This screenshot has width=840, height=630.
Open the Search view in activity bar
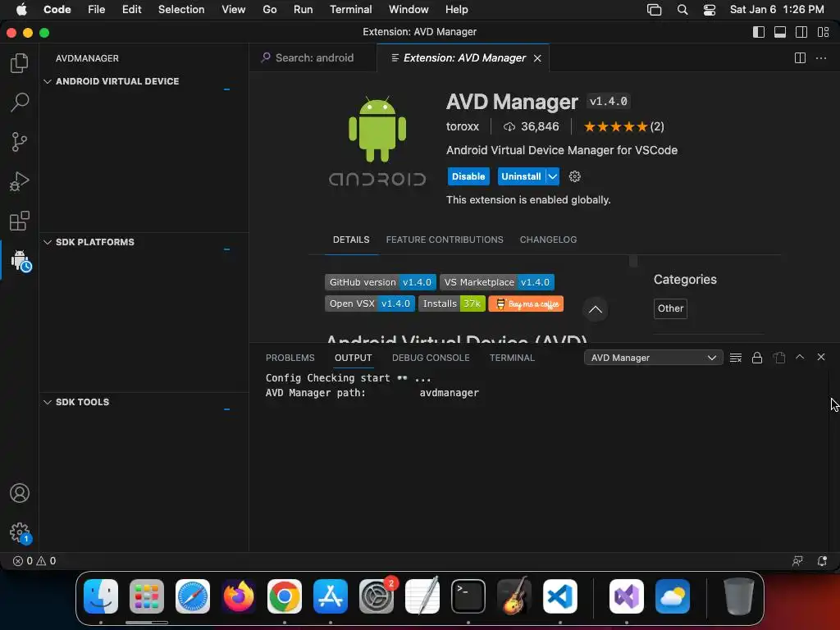pyautogui.click(x=20, y=103)
